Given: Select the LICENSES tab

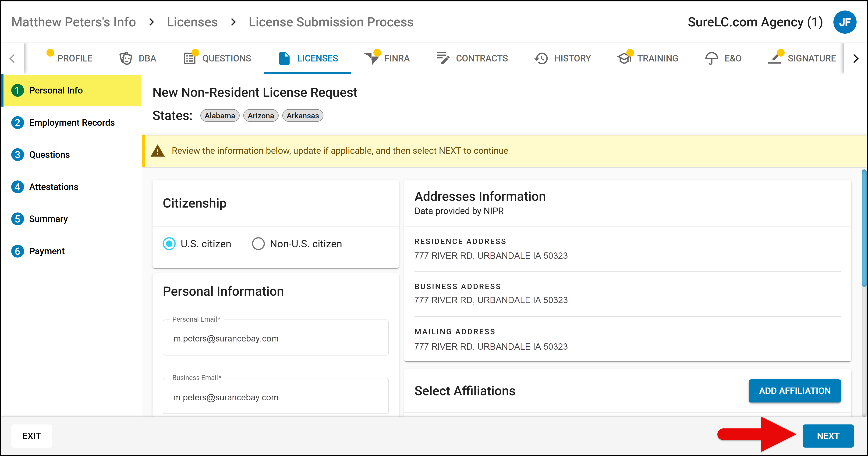Looking at the screenshot, I should pos(307,58).
